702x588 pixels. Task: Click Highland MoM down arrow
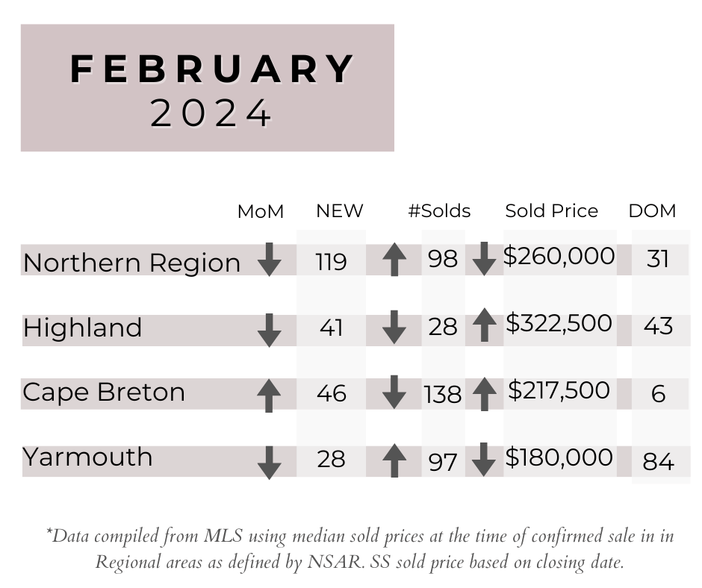pos(270,331)
